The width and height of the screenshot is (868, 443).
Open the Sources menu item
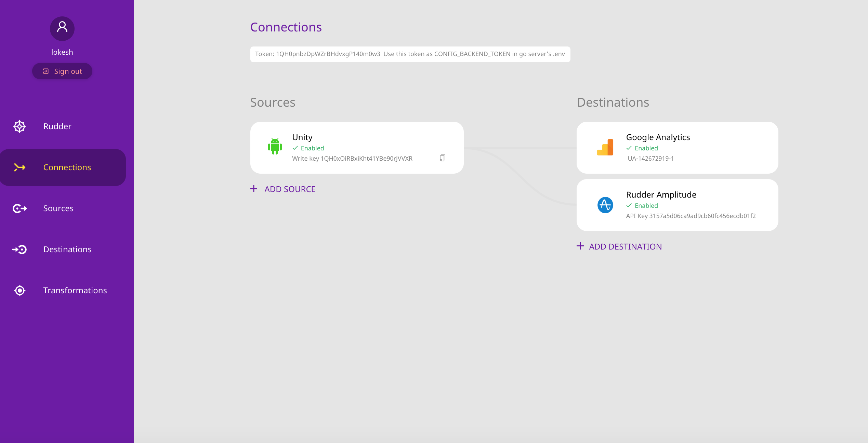[x=58, y=208]
